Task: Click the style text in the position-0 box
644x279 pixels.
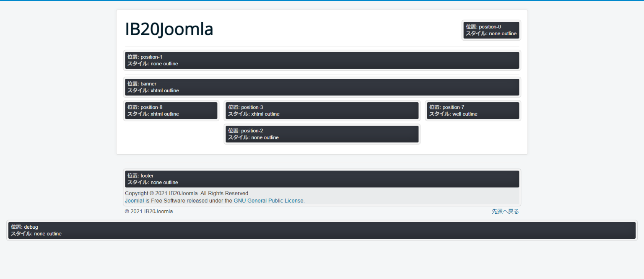Action: coord(491,34)
